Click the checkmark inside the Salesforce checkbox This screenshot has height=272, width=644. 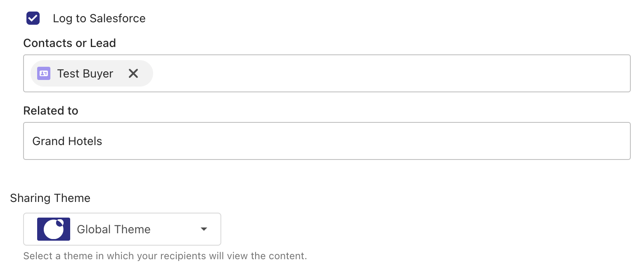33,18
